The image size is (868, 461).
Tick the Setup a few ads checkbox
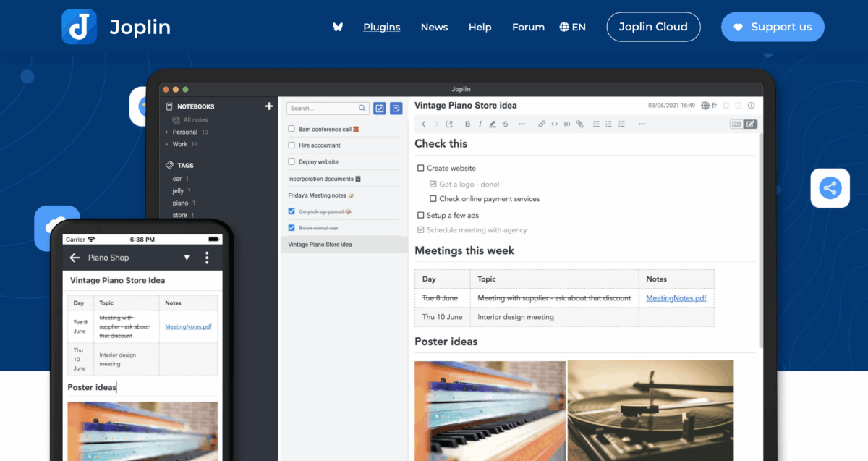coord(421,216)
